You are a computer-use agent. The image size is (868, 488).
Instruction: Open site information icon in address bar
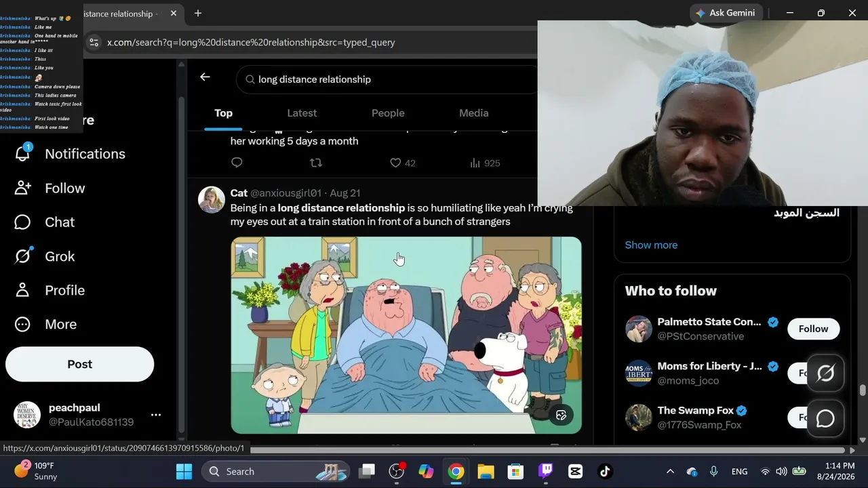point(94,42)
